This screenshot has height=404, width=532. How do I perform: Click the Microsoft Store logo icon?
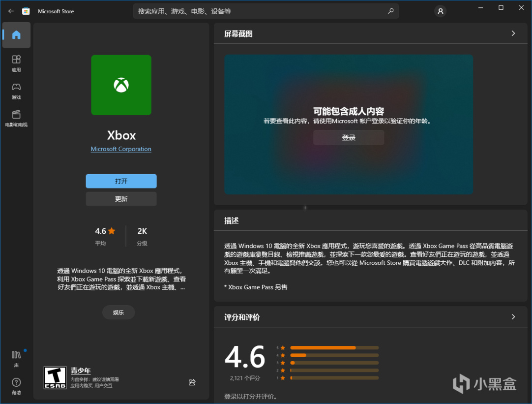(x=26, y=11)
